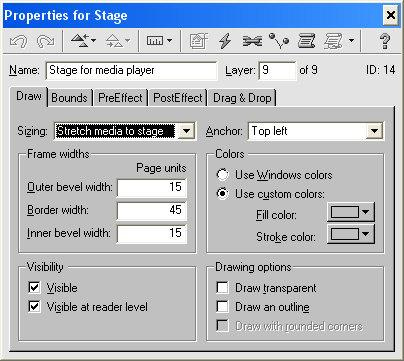Open the Anchor dropdown list

pyautogui.click(x=374, y=131)
